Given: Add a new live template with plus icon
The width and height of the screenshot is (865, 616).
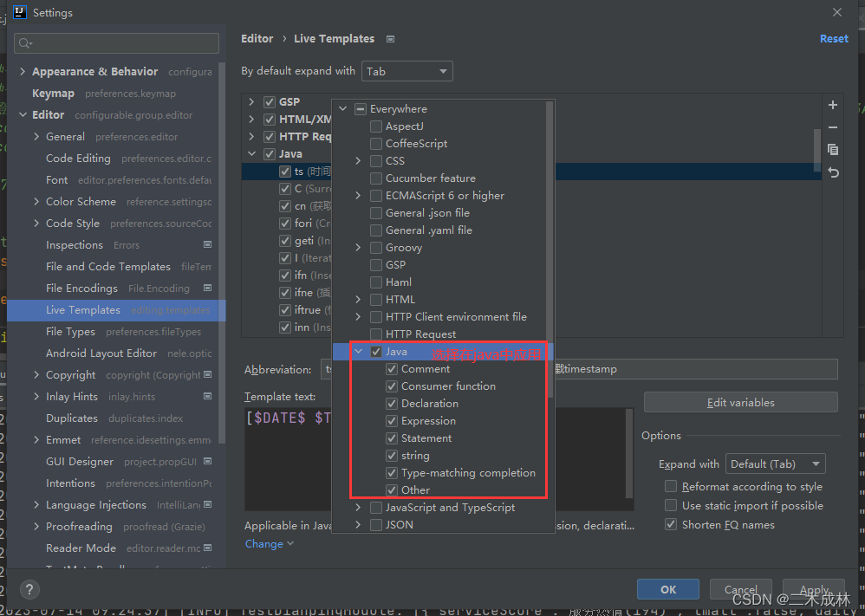Looking at the screenshot, I should [833, 105].
